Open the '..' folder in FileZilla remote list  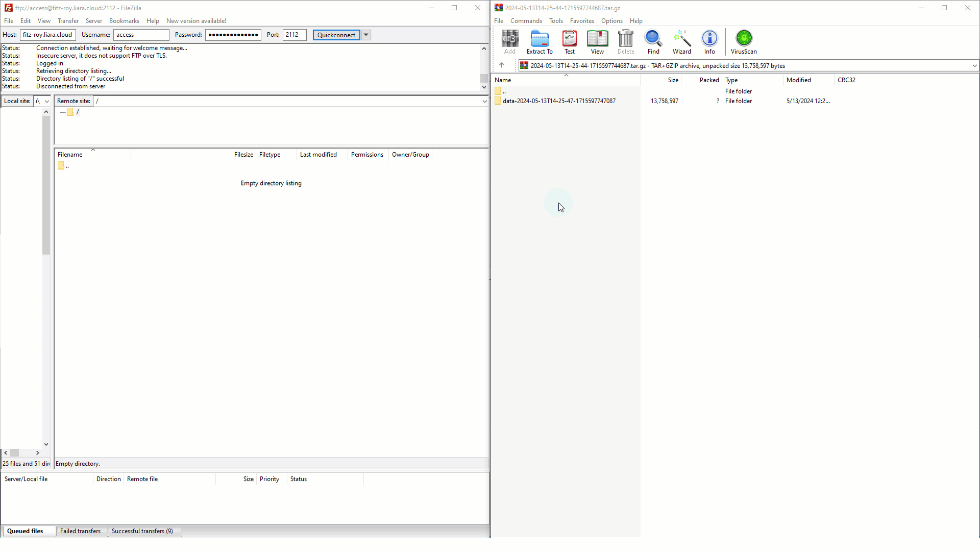pos(63,166)
